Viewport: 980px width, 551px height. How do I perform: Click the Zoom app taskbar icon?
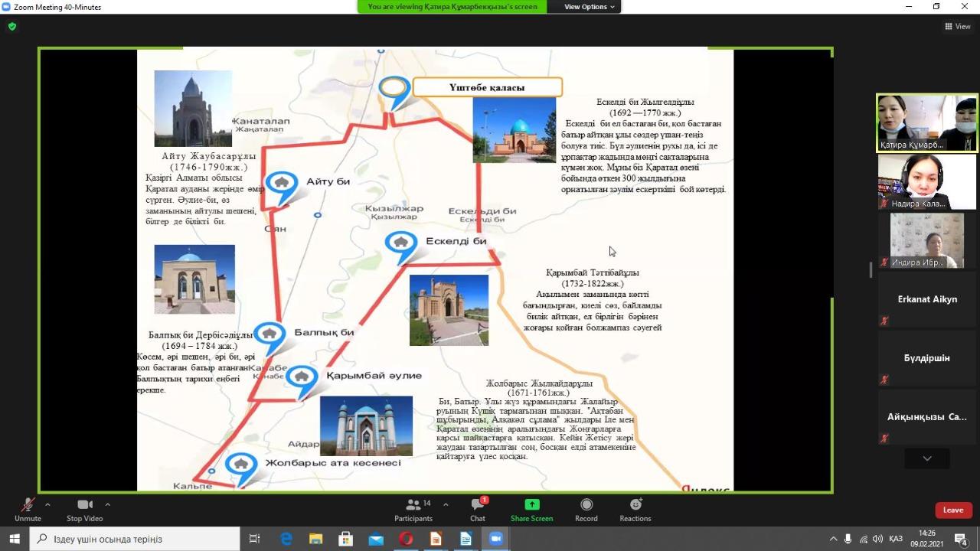(495, 539)
